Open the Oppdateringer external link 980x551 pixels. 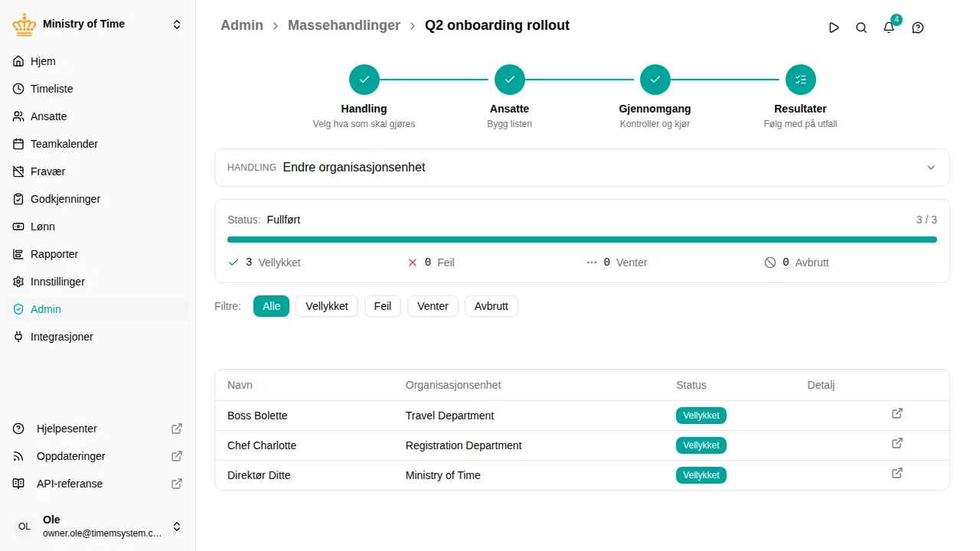(97, 456)
